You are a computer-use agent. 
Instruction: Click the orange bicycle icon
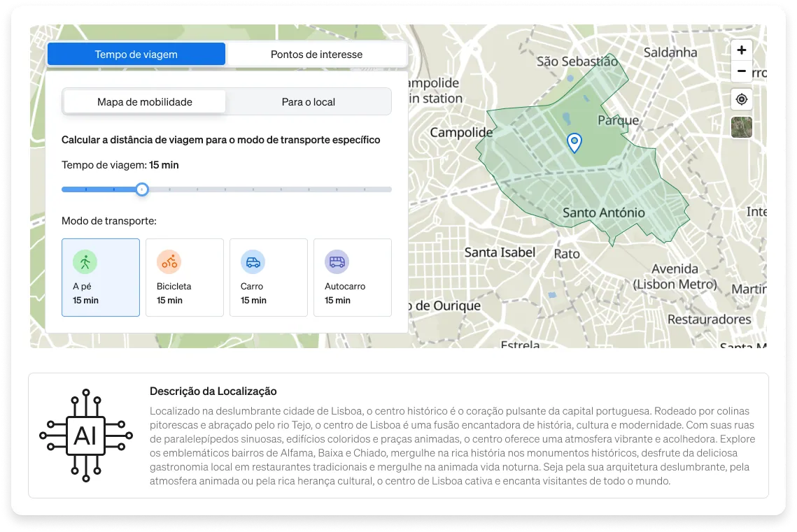point(169,262)
